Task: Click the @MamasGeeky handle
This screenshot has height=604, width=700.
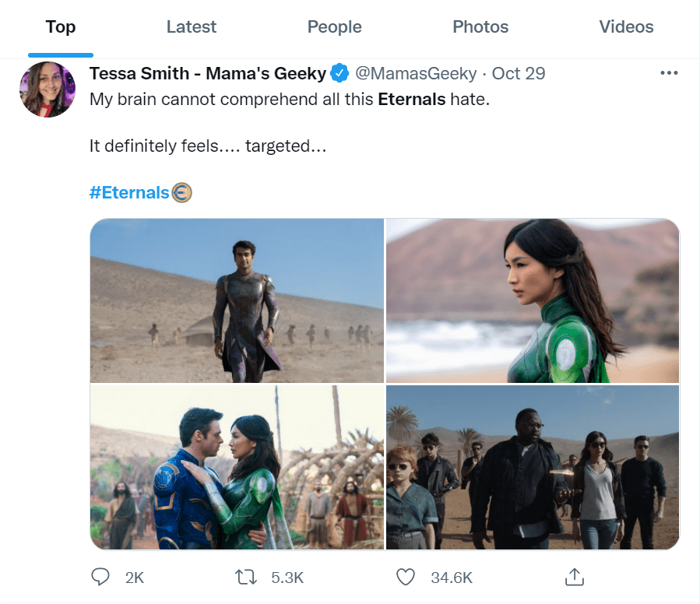Action: click(416, 74)
